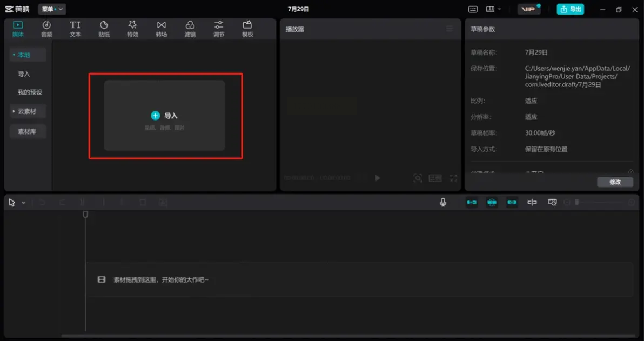Screen dimensions: 644x341
Task: Click the 素材拖拽到这里 timeline drop track
Action: point(359,279)
